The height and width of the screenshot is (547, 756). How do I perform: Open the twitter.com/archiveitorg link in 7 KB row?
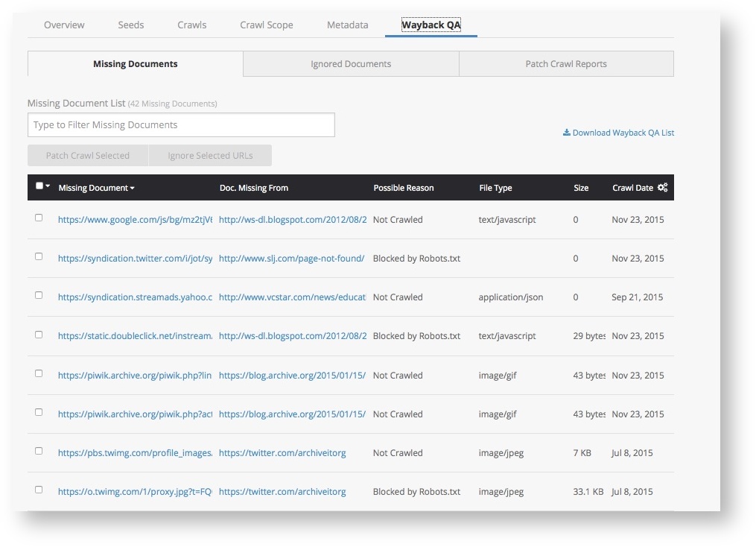tap(282, 452)
